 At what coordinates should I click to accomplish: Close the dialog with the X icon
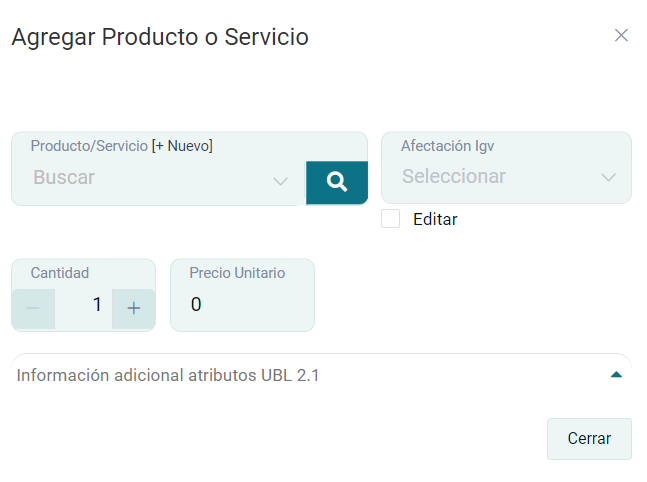tap(621, 36)
